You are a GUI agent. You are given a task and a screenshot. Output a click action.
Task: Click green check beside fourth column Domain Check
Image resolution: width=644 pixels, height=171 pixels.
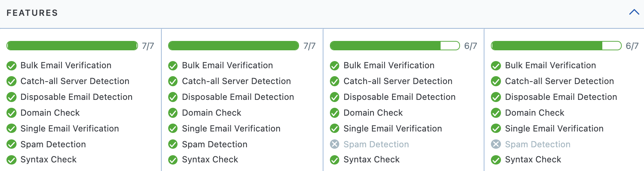[496, 113]
